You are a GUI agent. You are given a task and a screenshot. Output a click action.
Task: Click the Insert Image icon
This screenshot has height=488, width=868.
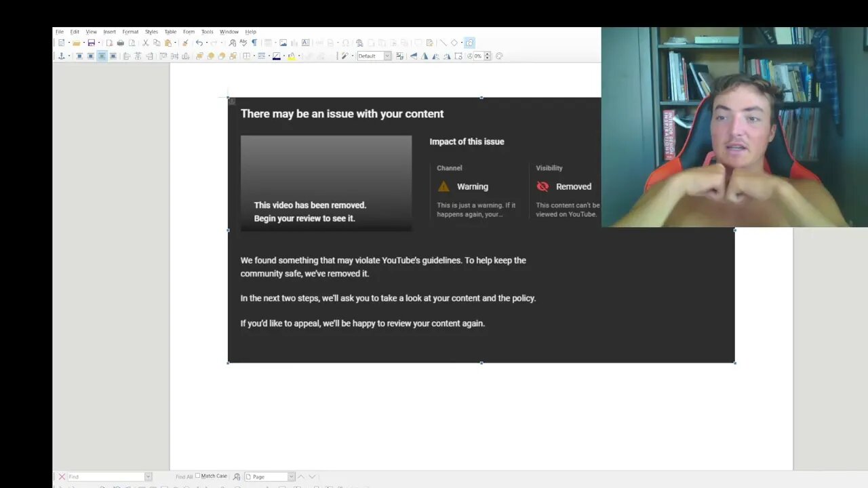[x=283, y=43]
